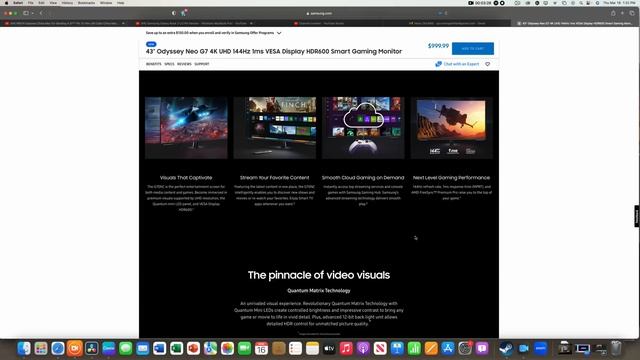The width and height of the screenshot is (640, 360).
Task: Open Calendar app showing 16
Action: (261, 348)
